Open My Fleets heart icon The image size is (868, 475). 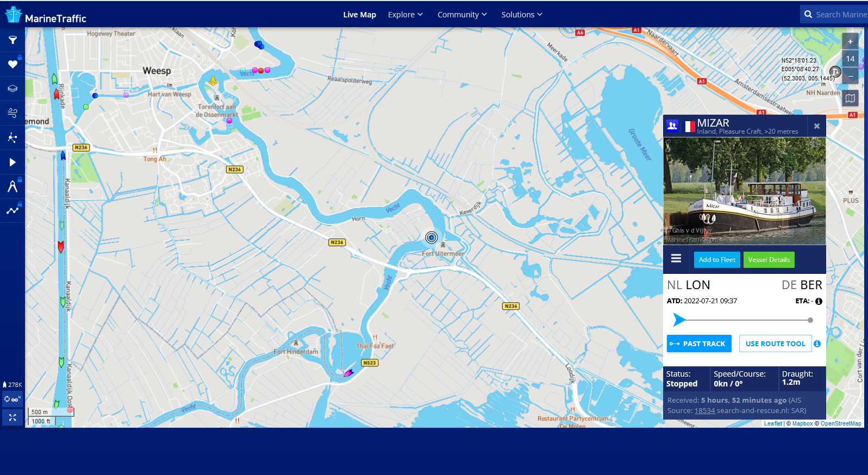pos(13,64)
